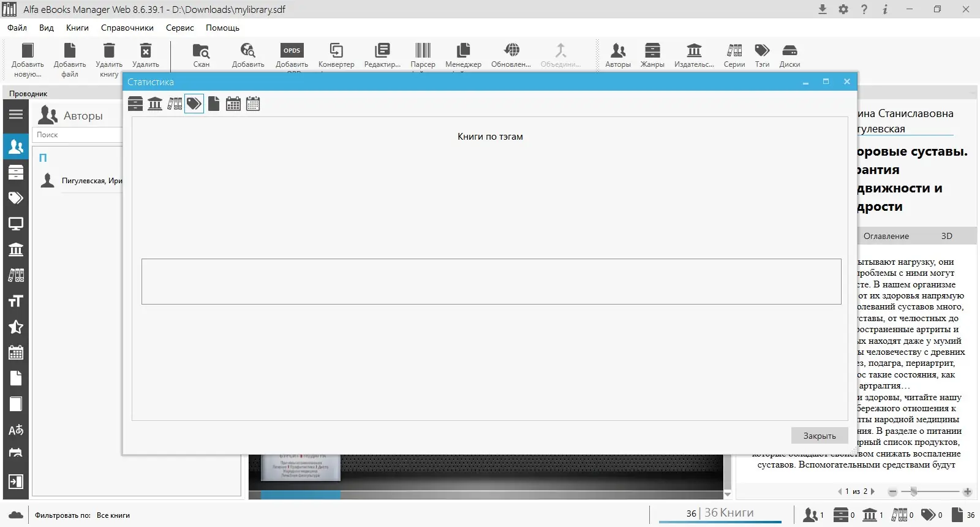Show series statistics in the Статистика dialog toolbar
Viewport: 980px width, 527px height.
coord(175,104)
